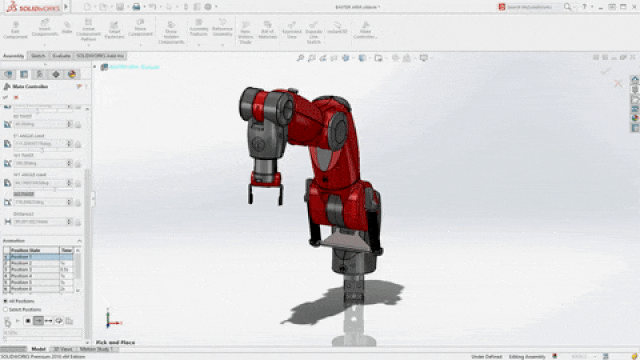640x360 pixels.
Task: Click the Mate tool in the ribbon
Action: point(67,28)
